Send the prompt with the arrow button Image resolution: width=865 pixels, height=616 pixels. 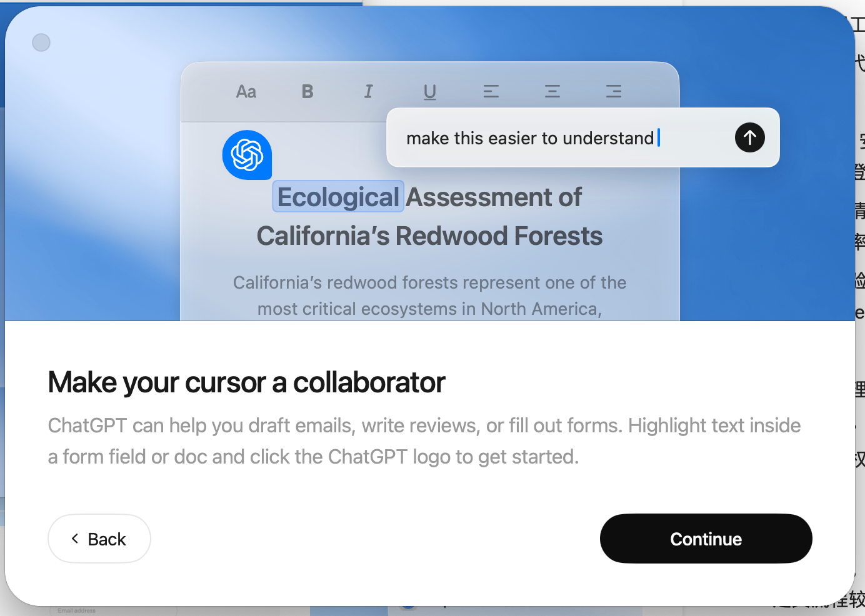click(x=749, y=137)
